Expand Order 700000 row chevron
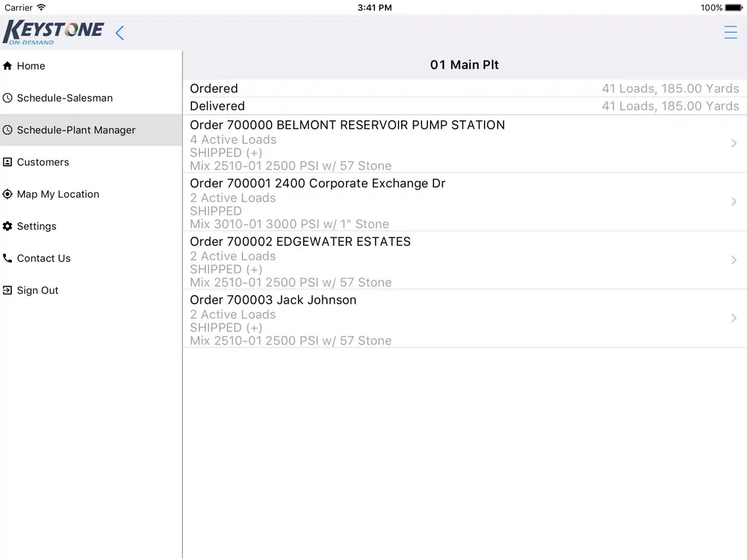 734,143
